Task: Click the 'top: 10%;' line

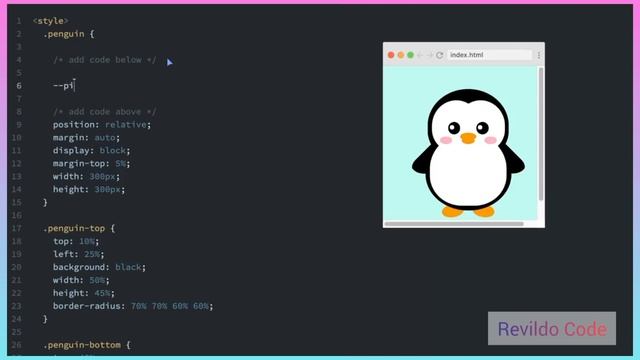Action: tap(76, 242)
